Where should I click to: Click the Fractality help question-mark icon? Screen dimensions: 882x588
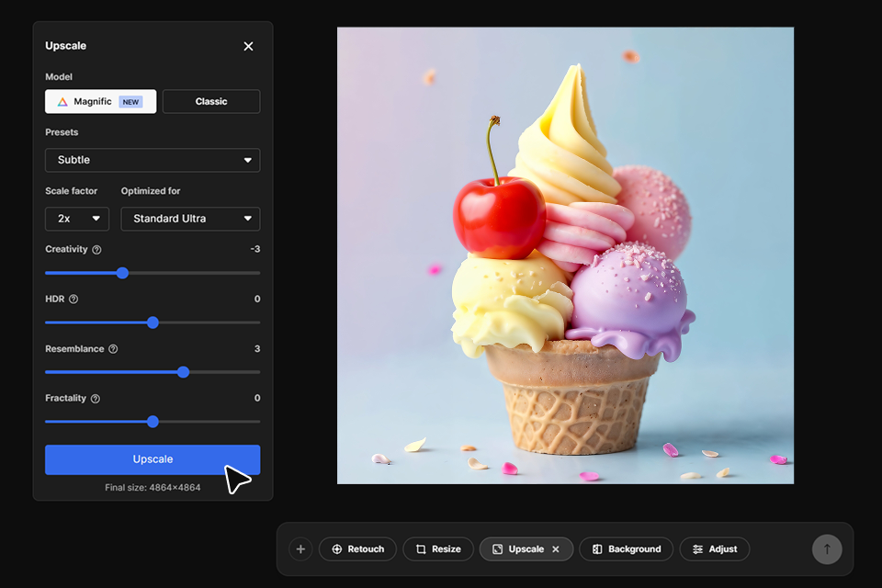96,399
